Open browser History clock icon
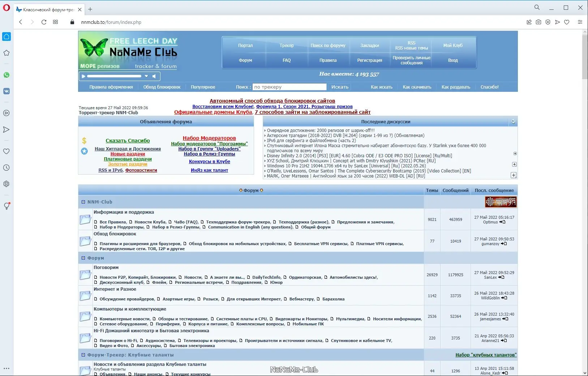The image size is (588, 376). [7, 168]
